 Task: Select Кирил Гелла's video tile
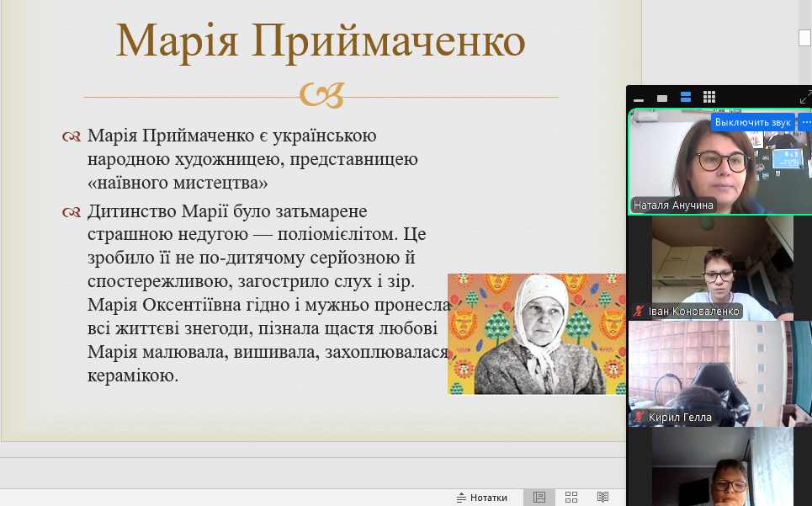719,374
